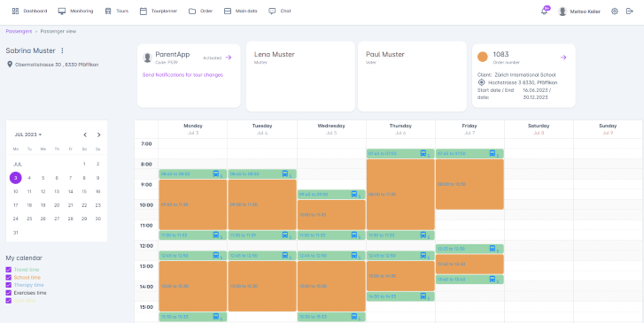Toggle the Therapy time checkbox
The image size is (644, 323).
[9, 285]
